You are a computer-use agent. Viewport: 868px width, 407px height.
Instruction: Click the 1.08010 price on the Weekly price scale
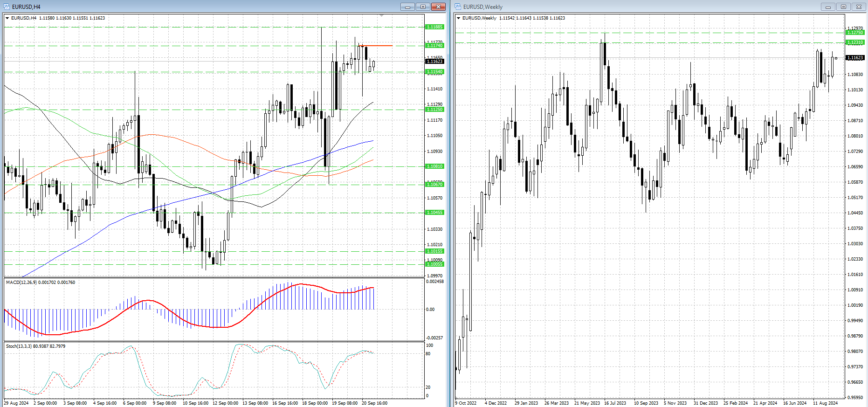pyautogui.click(x=855, y=136)
